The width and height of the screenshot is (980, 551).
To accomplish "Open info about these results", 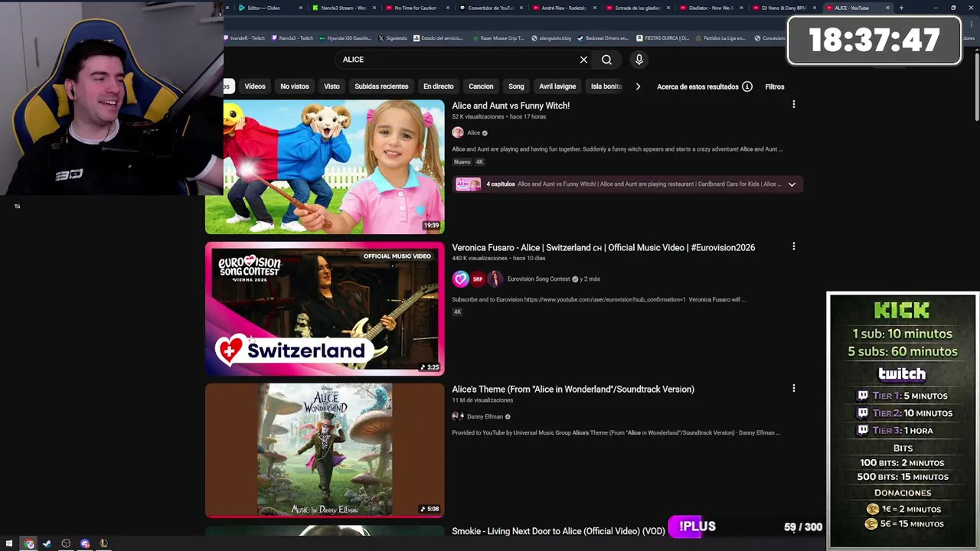I will tap(747, 86).
